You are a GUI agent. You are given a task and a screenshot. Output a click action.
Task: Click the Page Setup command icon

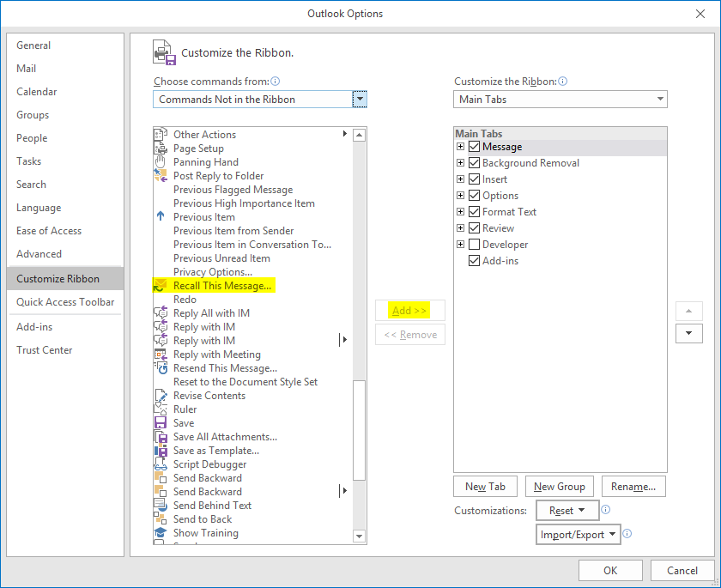pos(161,149)
